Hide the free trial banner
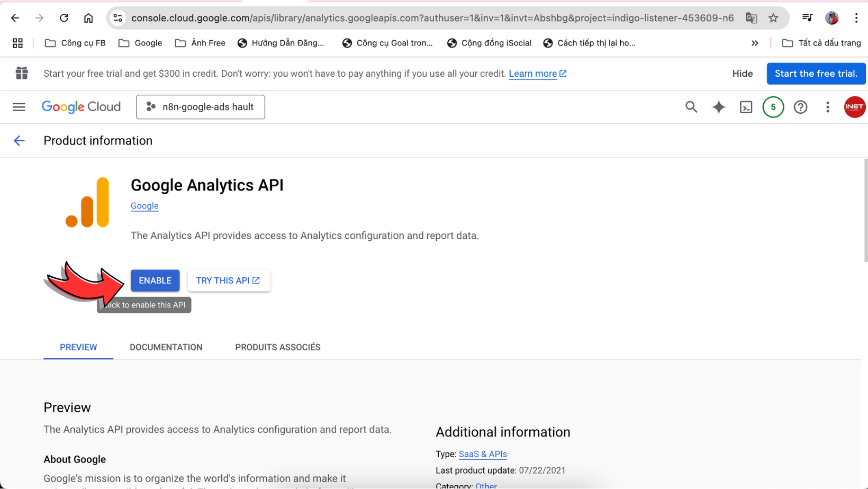 [x=743, y=74]
